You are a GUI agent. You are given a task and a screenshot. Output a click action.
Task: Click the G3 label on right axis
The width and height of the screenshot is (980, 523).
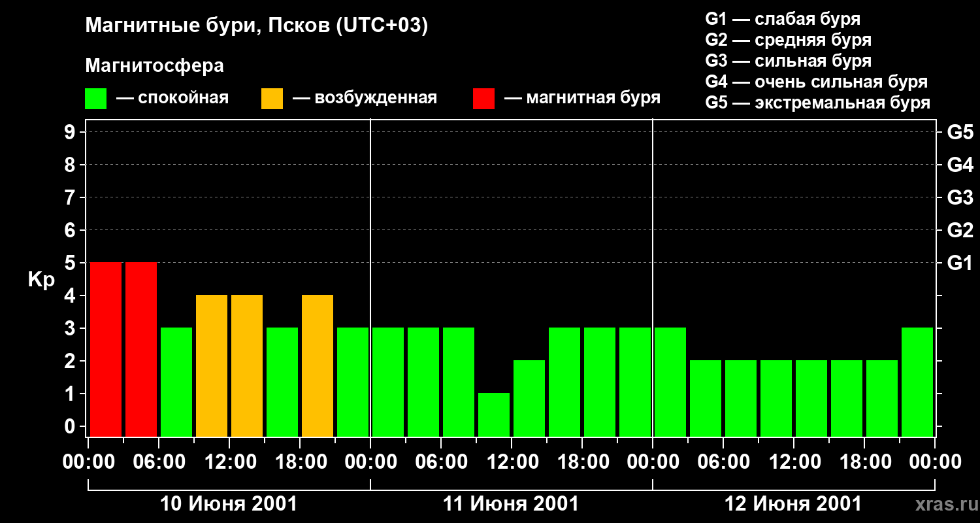click(960, 197)
